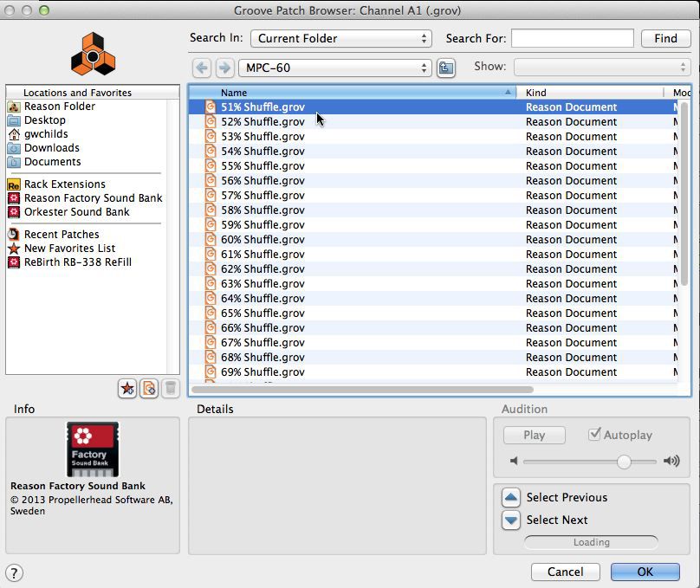Click the Reason Folder sidebar icon
This screenshot has height=588, width=700.
14,107
